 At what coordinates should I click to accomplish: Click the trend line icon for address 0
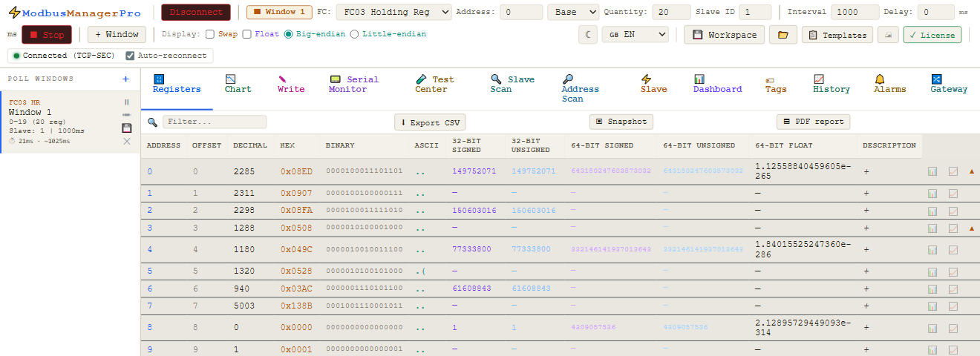tap(953, 171)
